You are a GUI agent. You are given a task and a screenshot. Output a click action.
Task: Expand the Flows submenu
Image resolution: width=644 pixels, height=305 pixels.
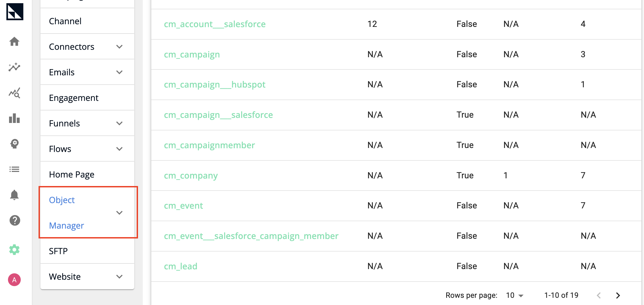119,149
